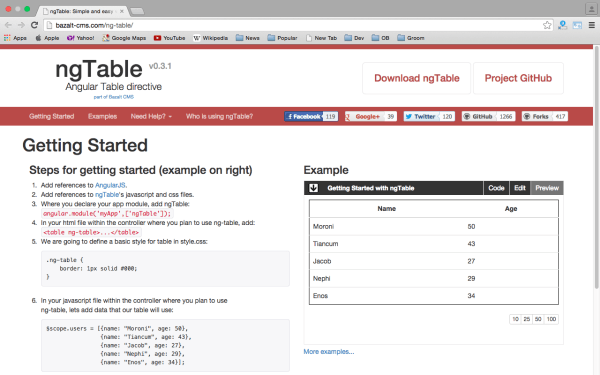Open the Wikipedia bookmark
The image size is (600, 375).
coord(210,38)
